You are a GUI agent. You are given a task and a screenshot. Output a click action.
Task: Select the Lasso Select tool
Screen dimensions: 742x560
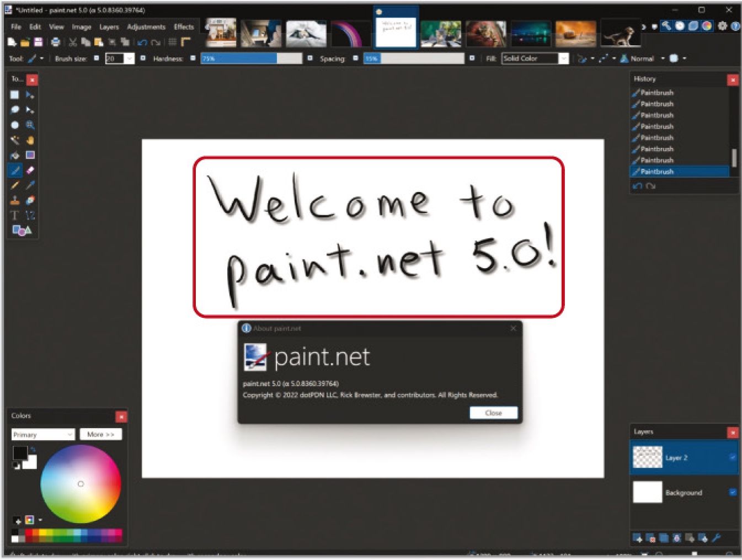(x=15, y=110)
